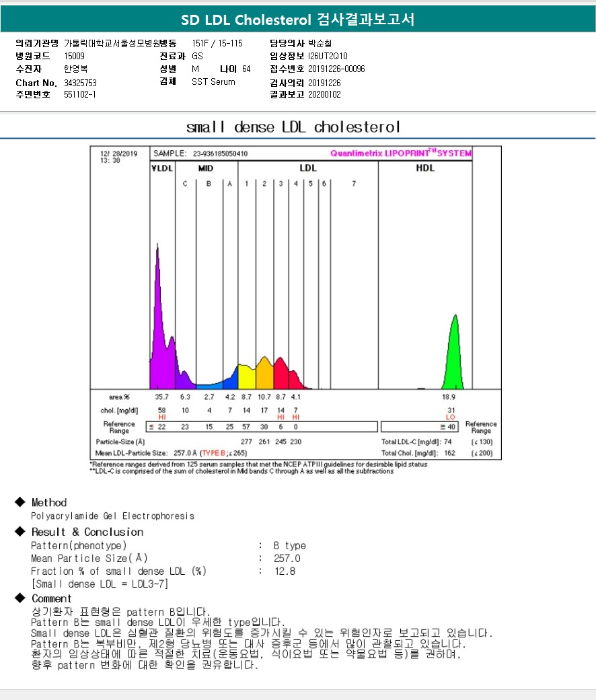Click the yellow LDL 1 band area
The image size is (596, 700).
point(247,377)
